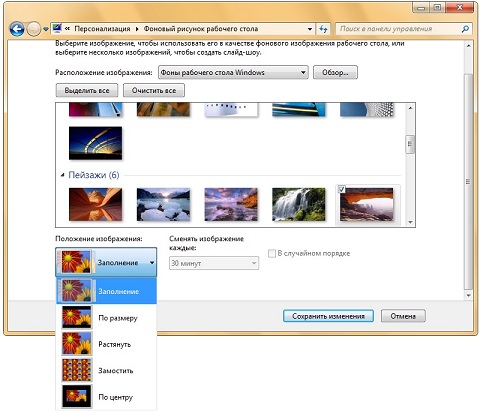The image size is (480, 411).
Task: Select the red canyon reflection landscape thumbnail
Action: [x=95, y=204]
